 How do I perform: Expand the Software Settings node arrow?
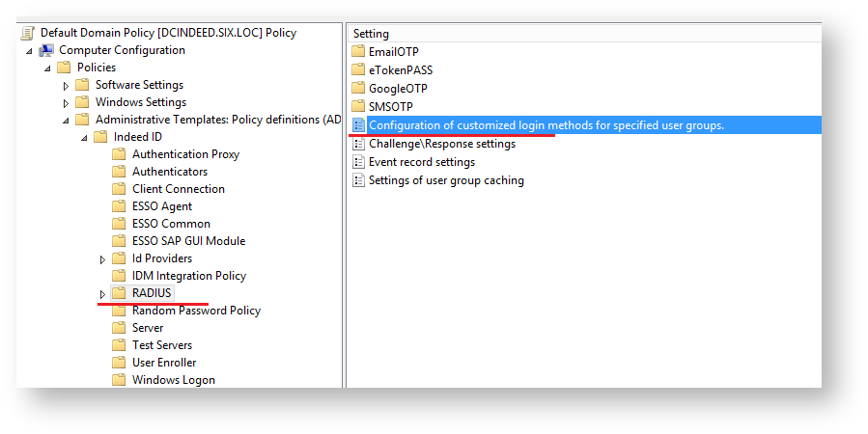click(67, 85)
